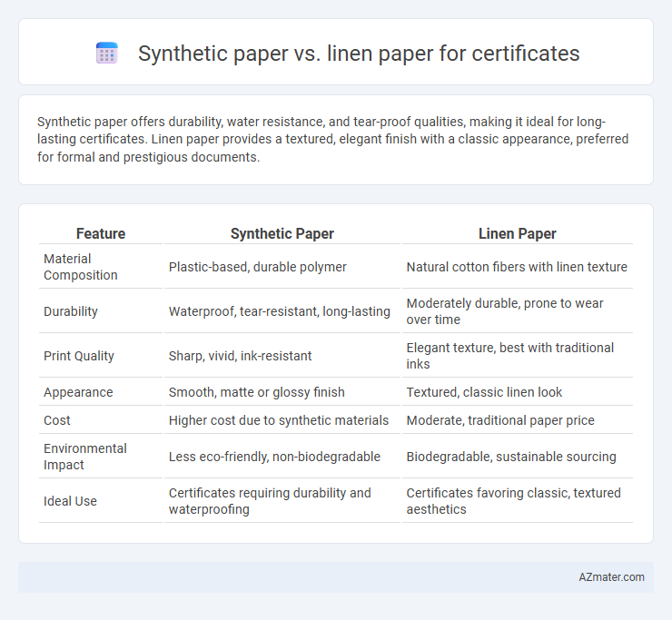Select the cell 'Less eco-friendly, non-biodegradable'
Screen dimensions: 672x620
coord(274,457)
